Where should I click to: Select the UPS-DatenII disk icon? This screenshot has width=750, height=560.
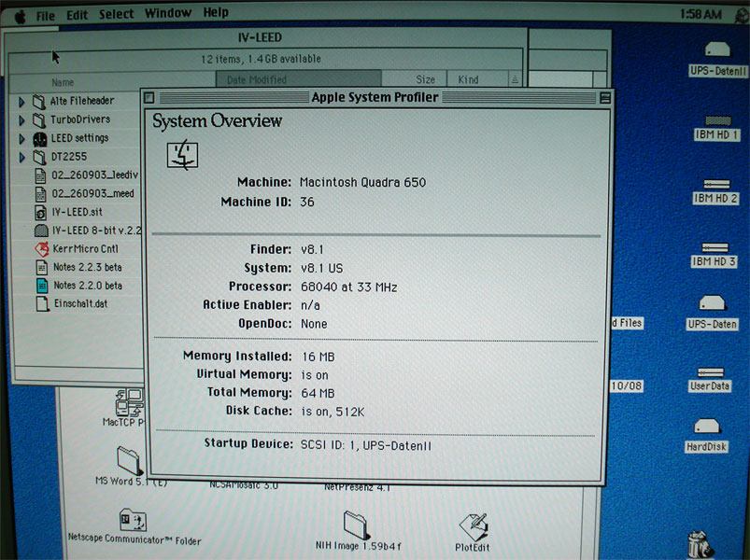(x=717, y=49)
